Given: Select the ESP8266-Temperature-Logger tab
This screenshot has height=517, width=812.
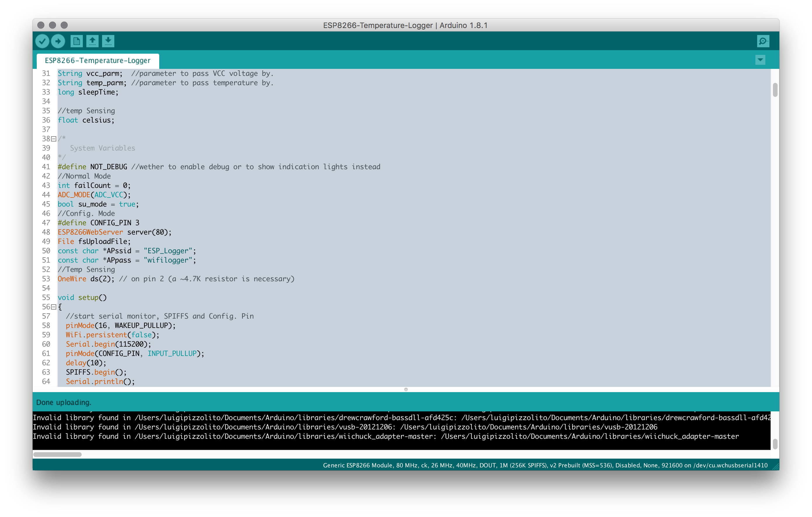Looking at the screenshot, I should [97, 61].
